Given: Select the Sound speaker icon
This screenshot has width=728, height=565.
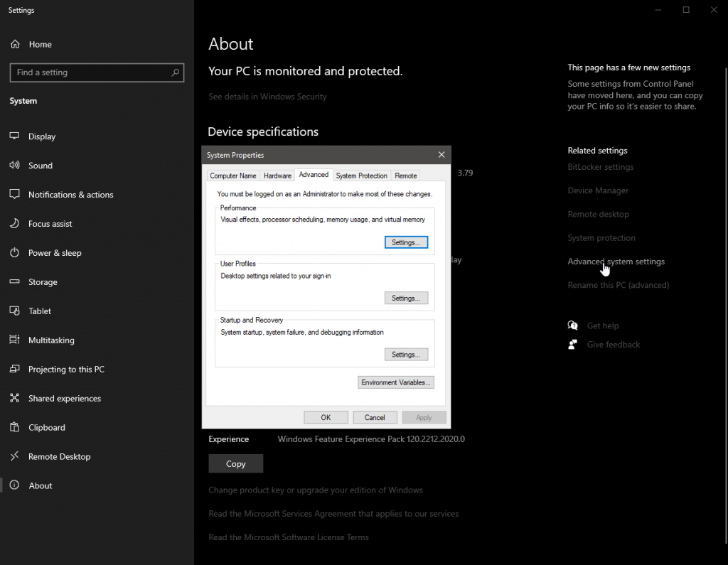Looking at the screenshot, I should tap(14, 166).
